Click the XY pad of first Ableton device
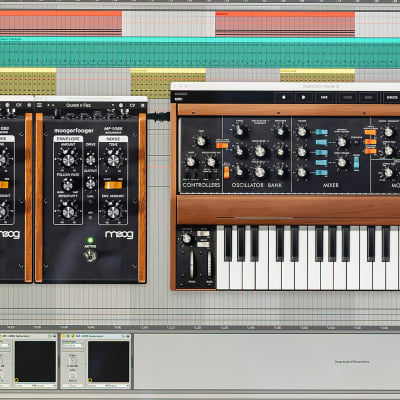This screenshot has width=400, height=400. (35, 361)
